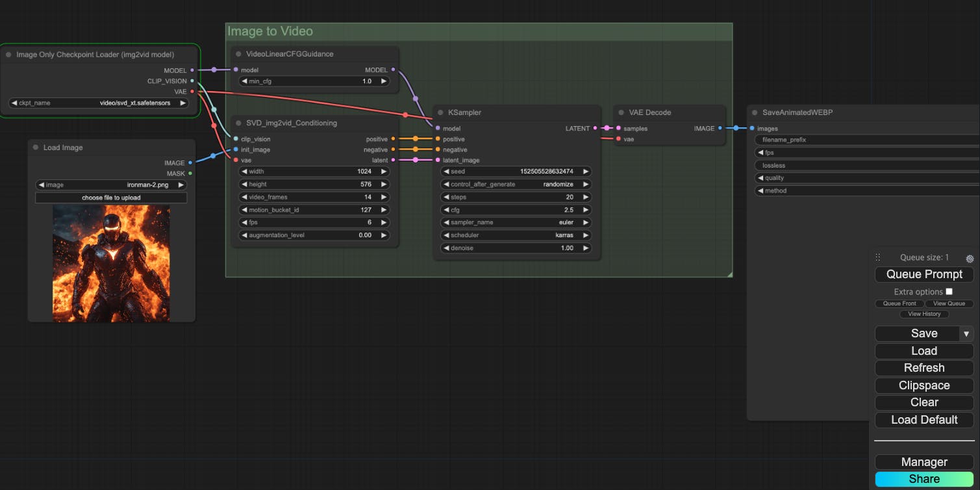The width and height of the screenshot is (980, 490).
Task: Increase min_cfg with the right arrow
Action: click(x=384, y=81)
